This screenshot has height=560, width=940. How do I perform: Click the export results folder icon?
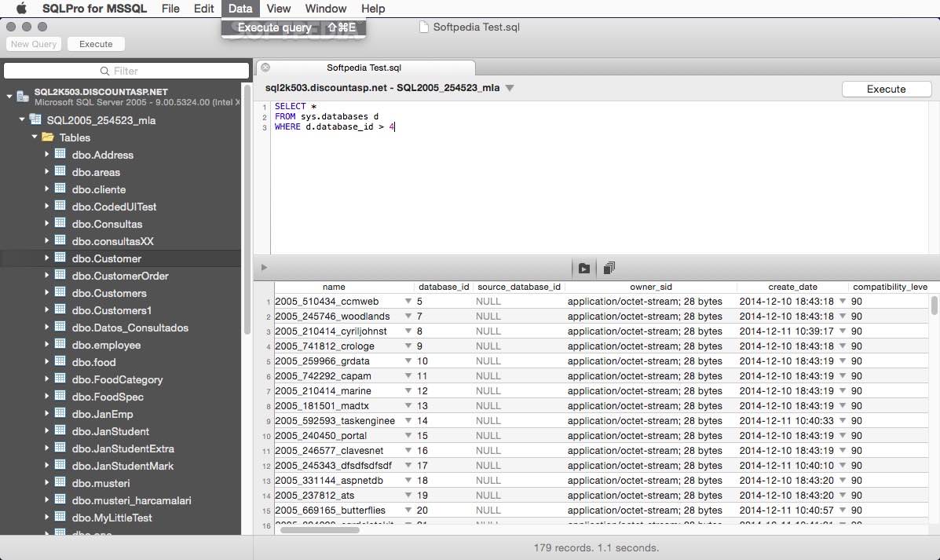point(584,268)
